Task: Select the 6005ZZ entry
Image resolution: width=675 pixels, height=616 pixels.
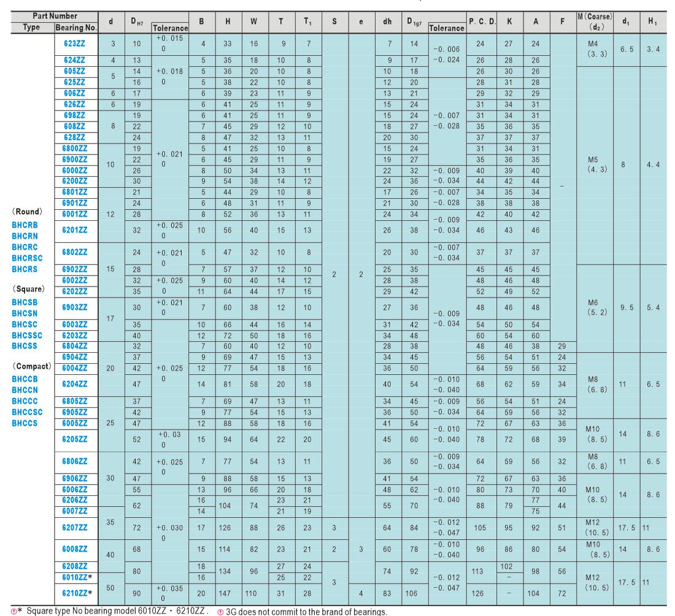Action: (74, 423)
